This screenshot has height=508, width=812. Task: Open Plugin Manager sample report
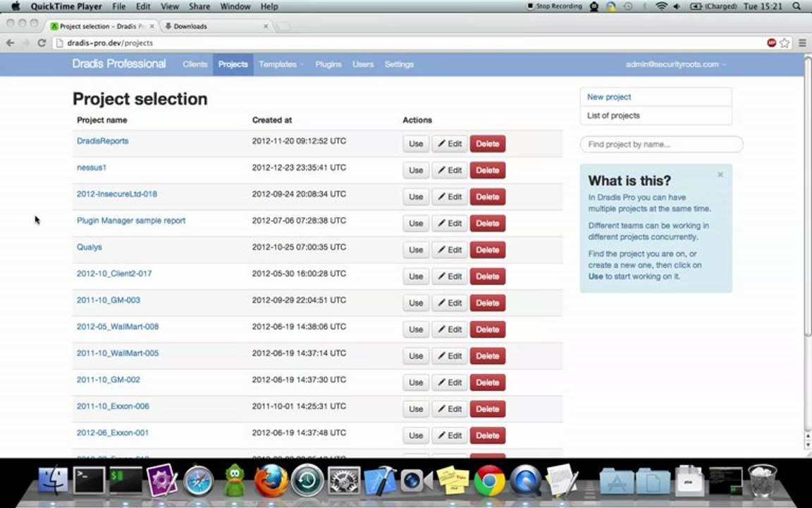click(x=131, y=220)
